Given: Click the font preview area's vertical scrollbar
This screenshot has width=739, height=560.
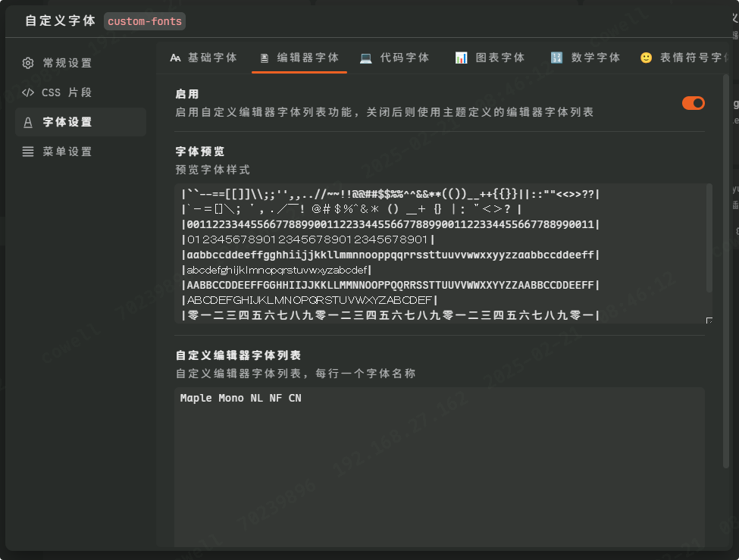Looking at the screenshot, I should coord(709,238).
